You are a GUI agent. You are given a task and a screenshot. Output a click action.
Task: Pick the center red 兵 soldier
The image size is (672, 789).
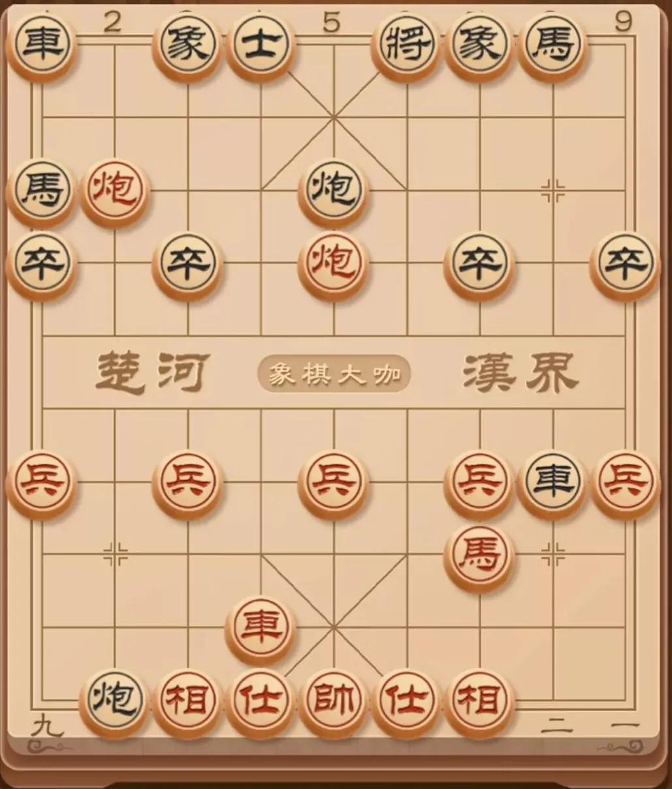[334, 483]
